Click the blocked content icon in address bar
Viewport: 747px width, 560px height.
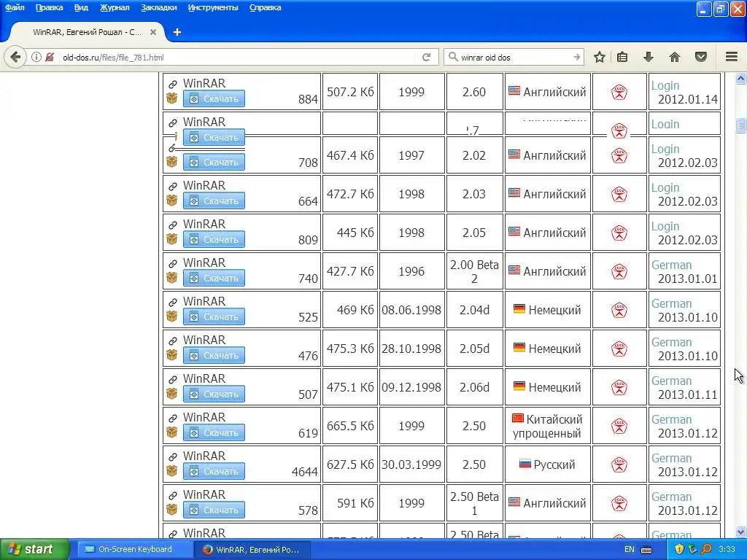[x=50, y=57]
